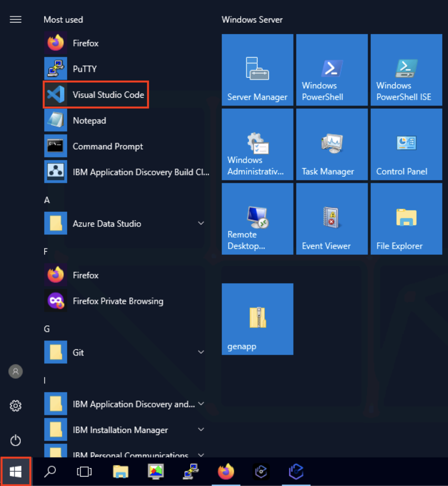This screenshot has height=486, width=448.
Task: Launch the Task Manager tile
Action: [x=332, y=144]
